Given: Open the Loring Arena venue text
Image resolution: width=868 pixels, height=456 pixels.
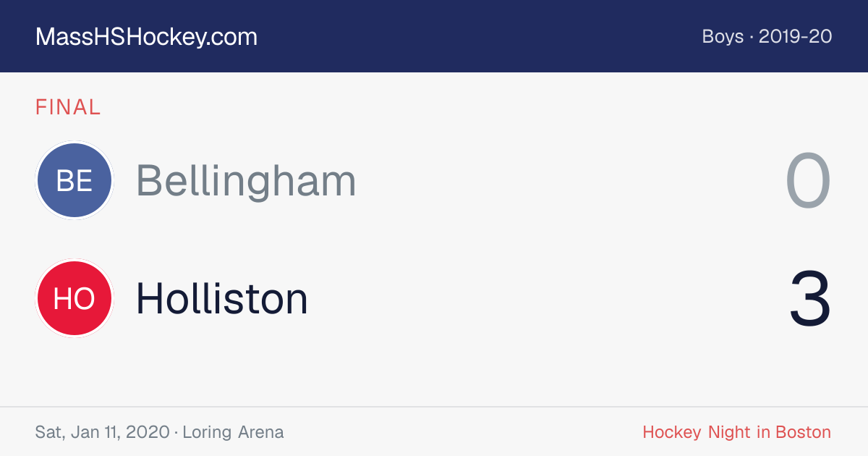Looking at the screenshot, I should (233, 433).
